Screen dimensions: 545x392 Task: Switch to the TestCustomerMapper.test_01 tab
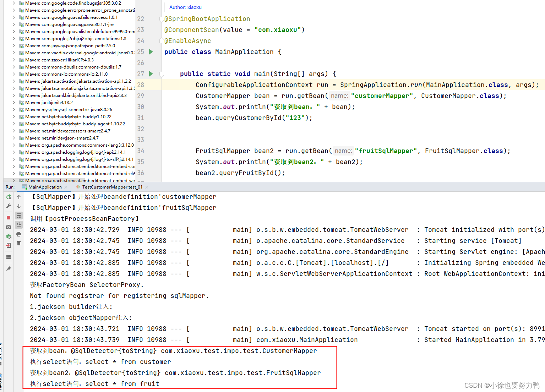[x=112, y=187]
